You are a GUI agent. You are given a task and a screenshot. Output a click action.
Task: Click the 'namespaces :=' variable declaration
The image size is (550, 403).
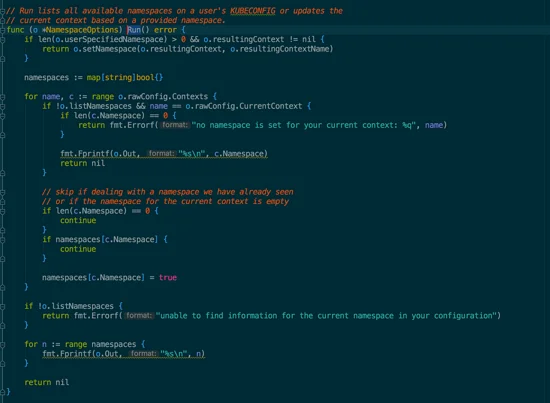[53, 78]
